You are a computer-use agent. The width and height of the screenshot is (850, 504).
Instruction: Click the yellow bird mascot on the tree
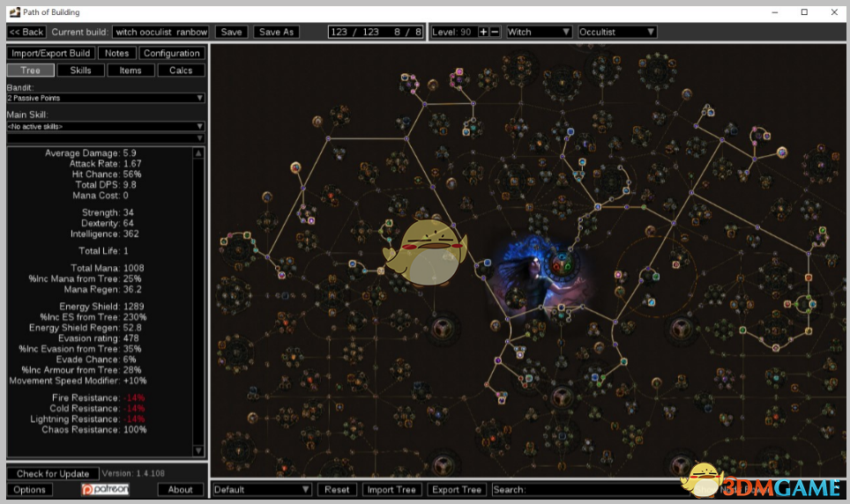[x=420, y=252]
